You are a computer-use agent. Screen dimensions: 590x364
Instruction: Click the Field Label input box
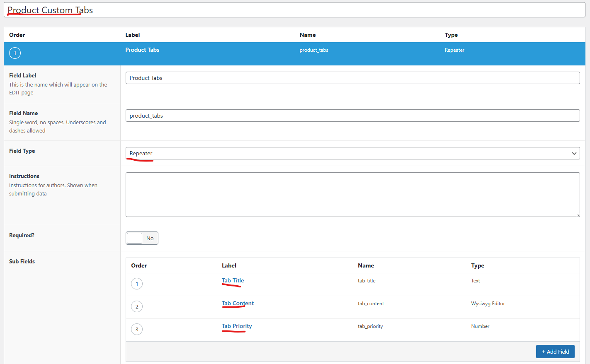click(x=352, y=78)
